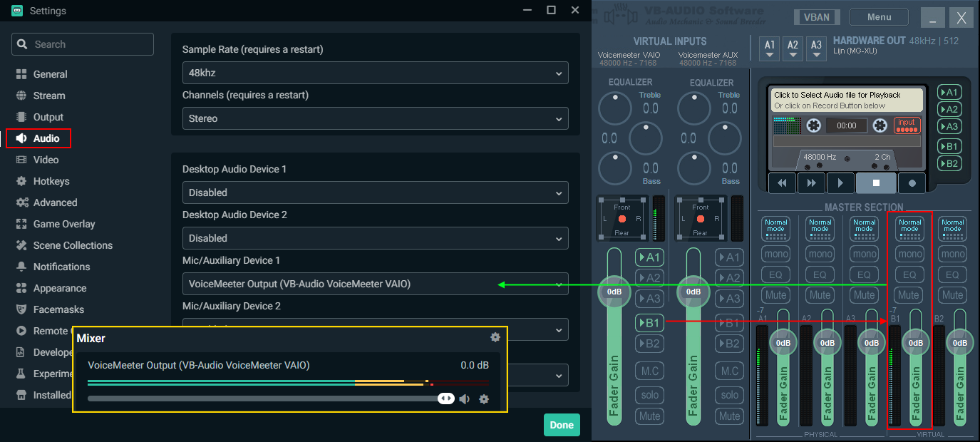Route the cassette to A3 output
980x442 pixels.
click(x=949, y=126)
